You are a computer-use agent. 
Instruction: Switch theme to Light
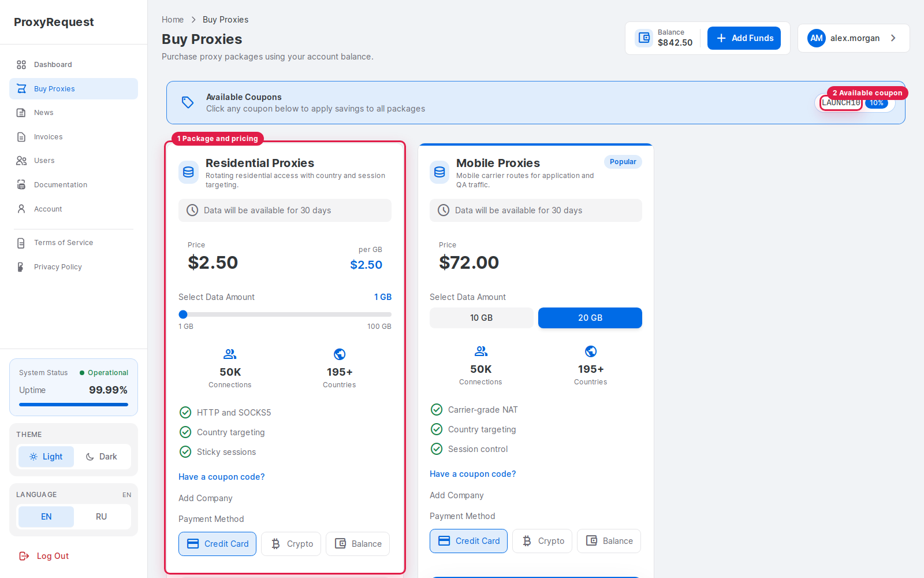[x=46, y=457]
